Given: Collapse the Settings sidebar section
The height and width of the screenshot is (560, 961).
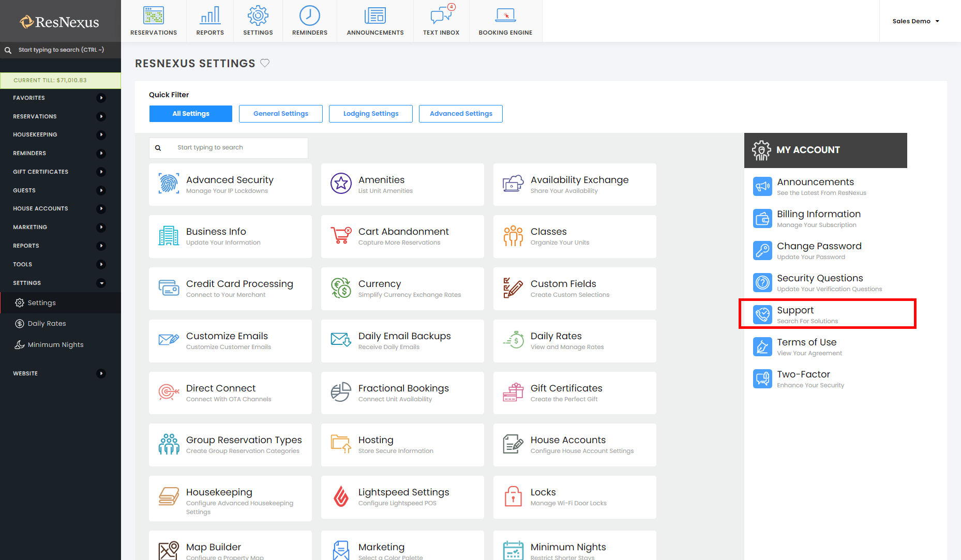Looking at the screenshot, I should tap(101, 283).
